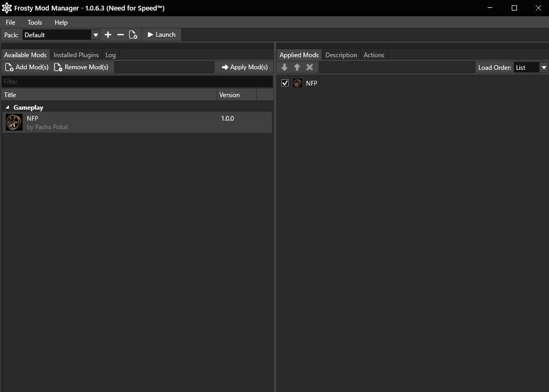Switch to the Installed Plugins tab

point(76,55)
